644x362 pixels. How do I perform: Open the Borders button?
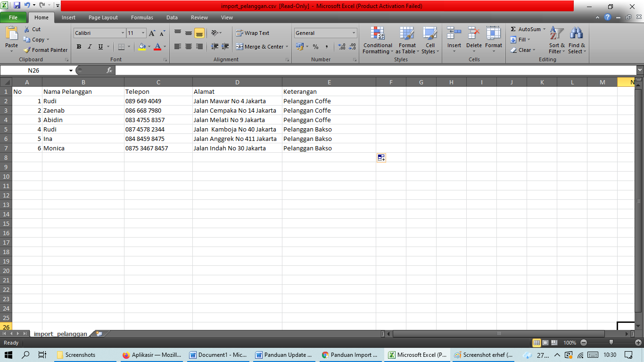(x=121, y=47)
